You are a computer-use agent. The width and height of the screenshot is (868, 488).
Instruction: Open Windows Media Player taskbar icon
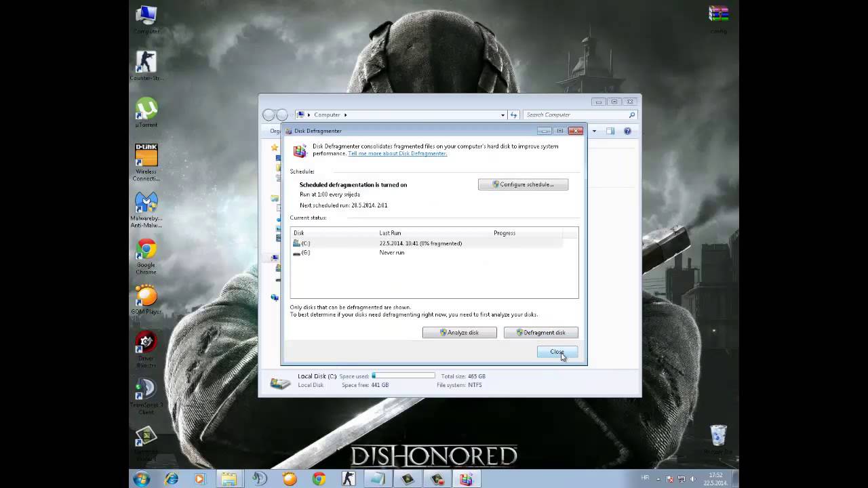[199, 479]
